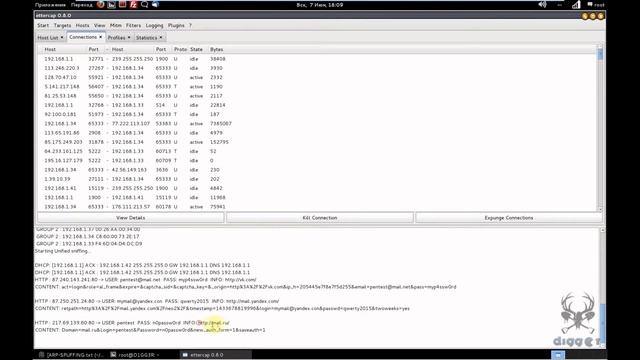The width and height of the screenshot is (640, 360).
Task: Click the http://vk.com/ text in log
Action: 240,280
